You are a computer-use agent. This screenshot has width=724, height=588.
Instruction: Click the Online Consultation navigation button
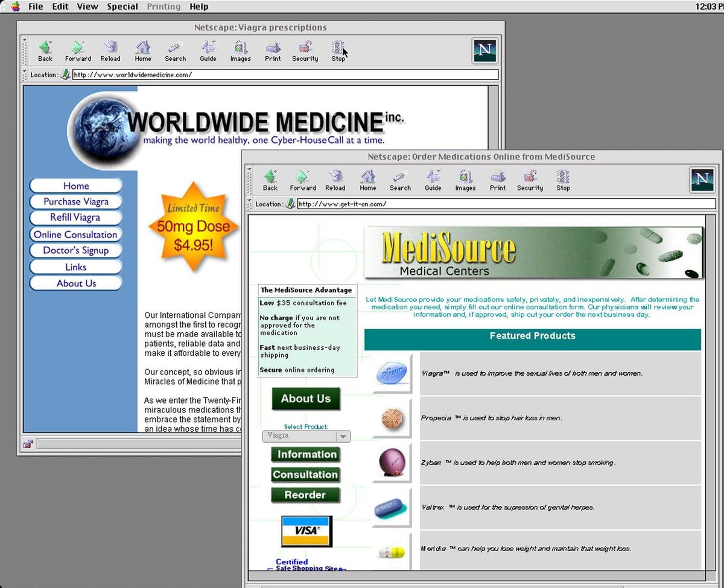[76, 235]
